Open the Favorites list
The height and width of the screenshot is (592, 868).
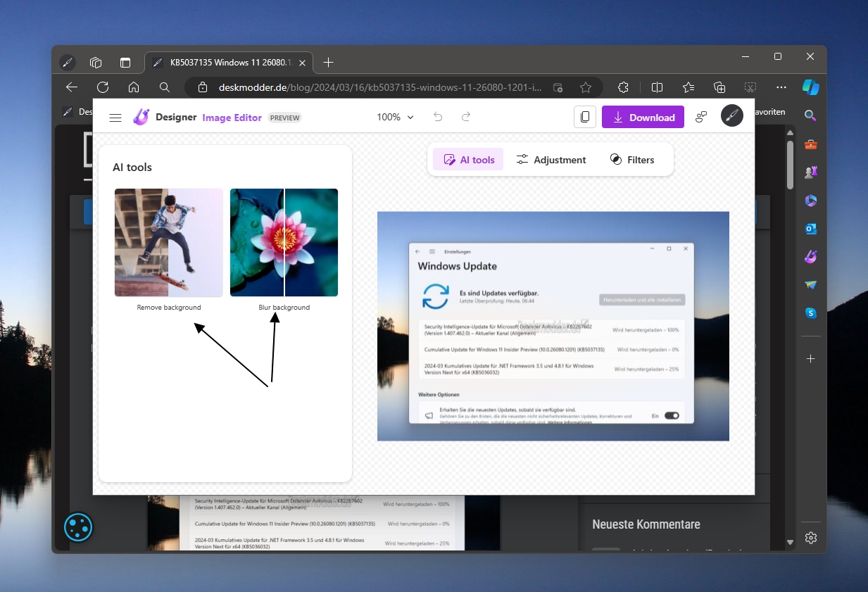coord(688,87)
